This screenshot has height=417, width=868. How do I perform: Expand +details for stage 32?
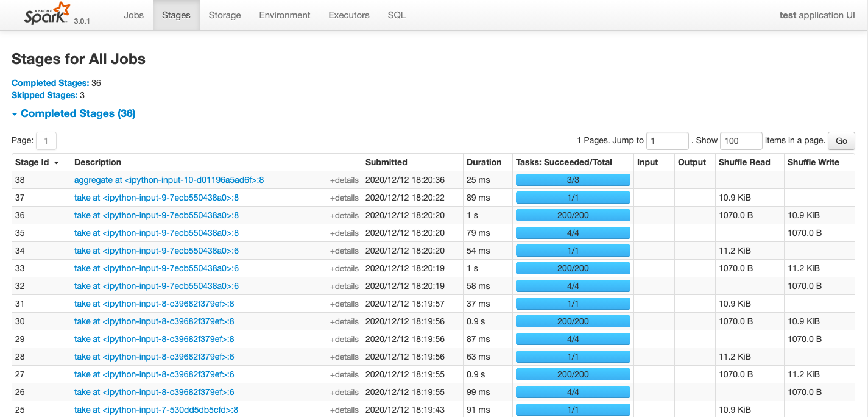tap(344, 287)
